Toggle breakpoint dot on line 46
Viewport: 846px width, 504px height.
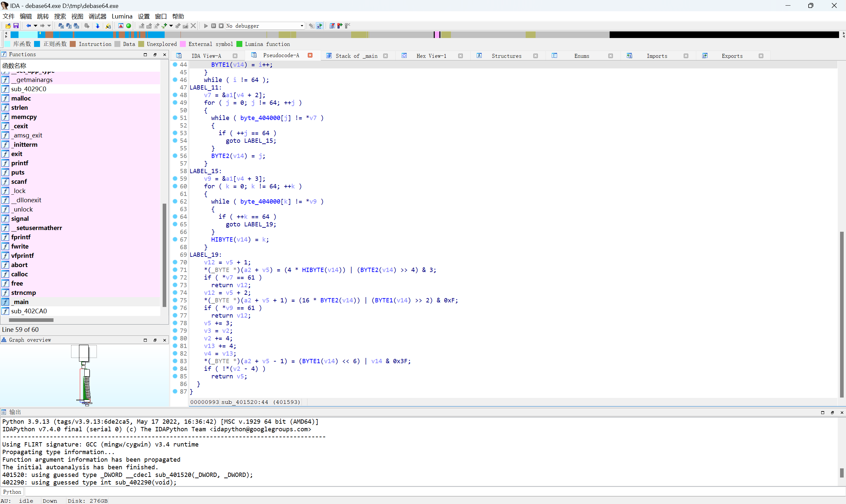click(x=175, y=79)
